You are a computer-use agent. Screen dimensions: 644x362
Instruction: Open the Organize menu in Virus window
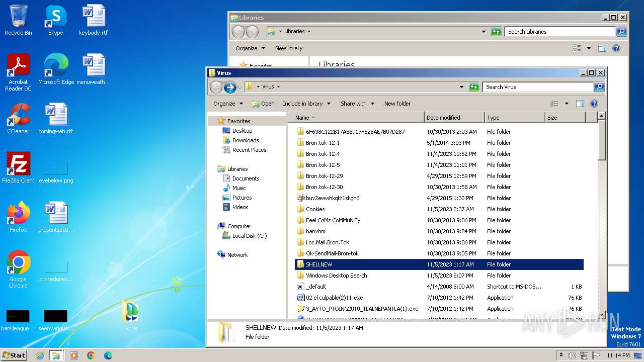228,104
